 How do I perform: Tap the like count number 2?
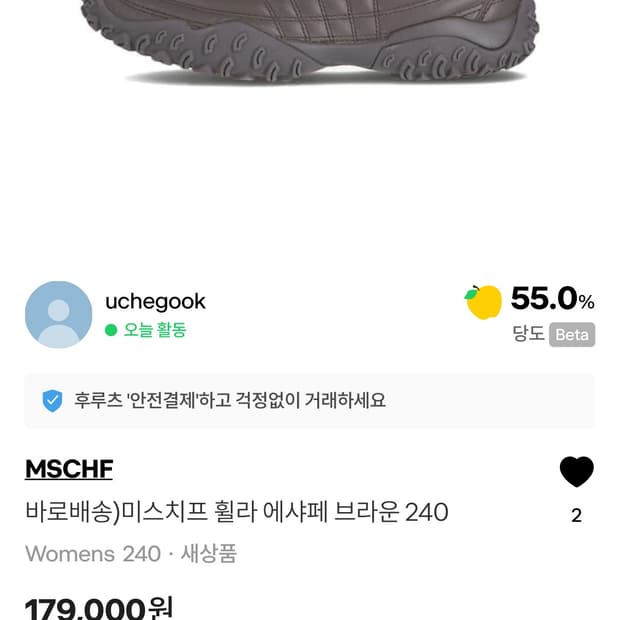[x=576, y=516]
